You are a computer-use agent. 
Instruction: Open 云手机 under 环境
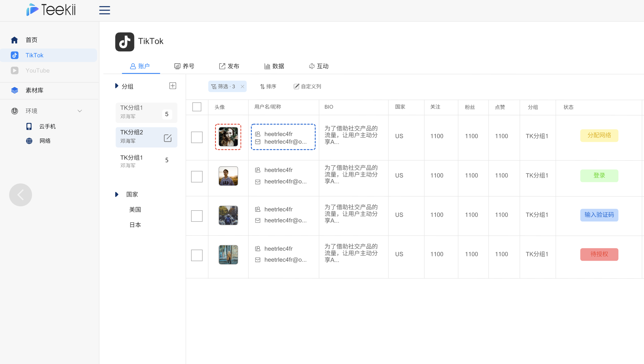(47, 126)
